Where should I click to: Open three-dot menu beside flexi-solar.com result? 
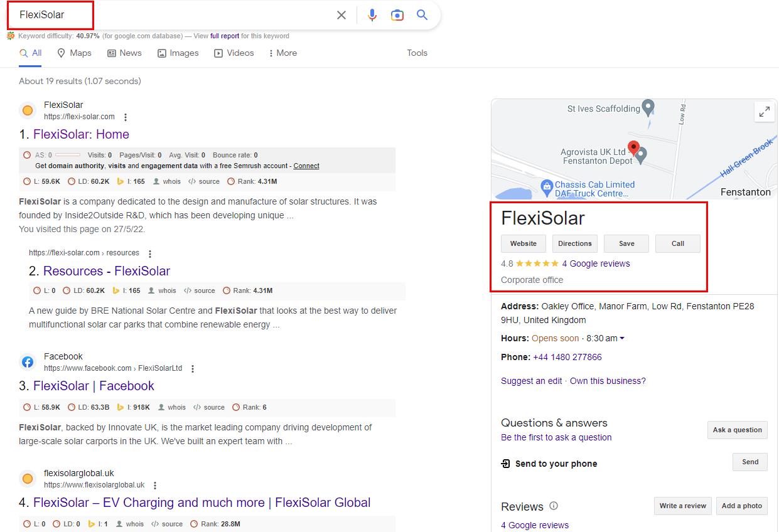pyautogui.click(x=126, y=117)
